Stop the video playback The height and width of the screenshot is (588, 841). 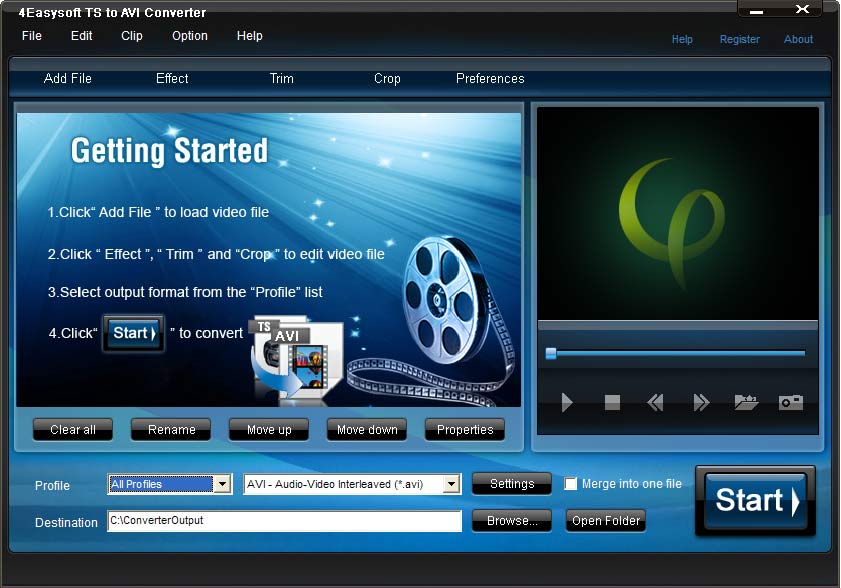click(x=610, y=403)
